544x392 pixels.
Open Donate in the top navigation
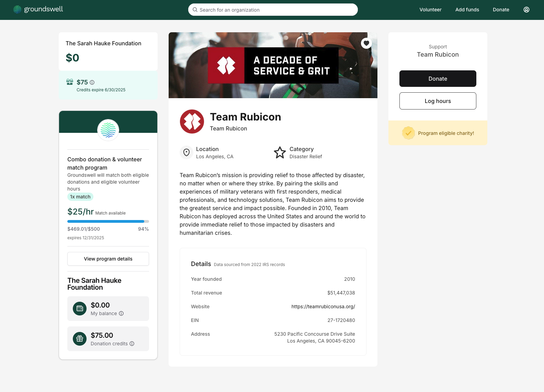[501, 10]
